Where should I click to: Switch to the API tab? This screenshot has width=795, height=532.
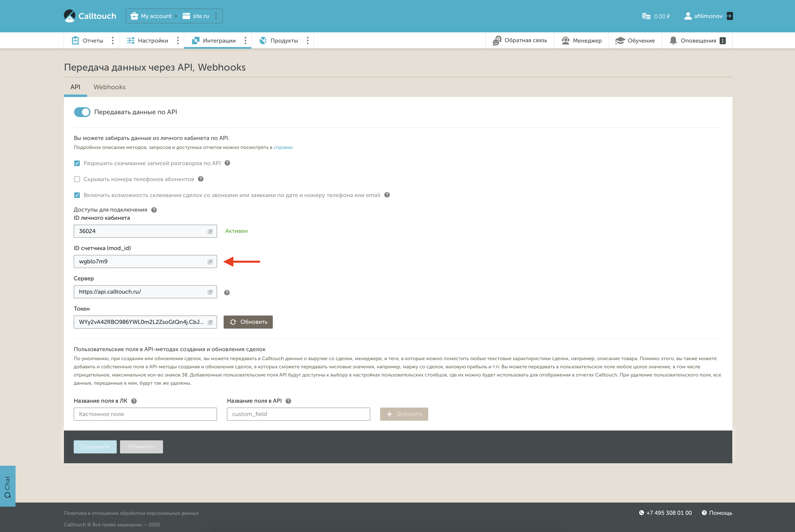click(75, 87)
